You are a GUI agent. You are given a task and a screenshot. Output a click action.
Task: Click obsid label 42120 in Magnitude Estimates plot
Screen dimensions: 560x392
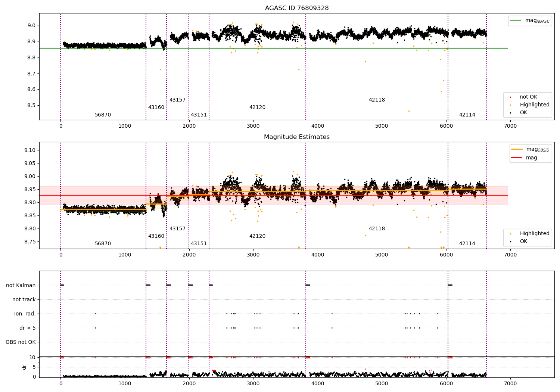point(257,236)
